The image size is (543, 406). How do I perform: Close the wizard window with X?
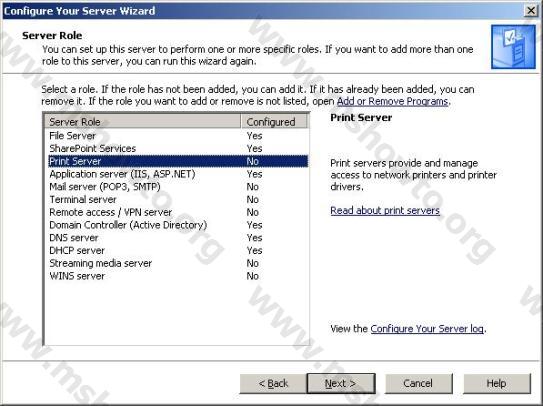(x=531, y=11)
